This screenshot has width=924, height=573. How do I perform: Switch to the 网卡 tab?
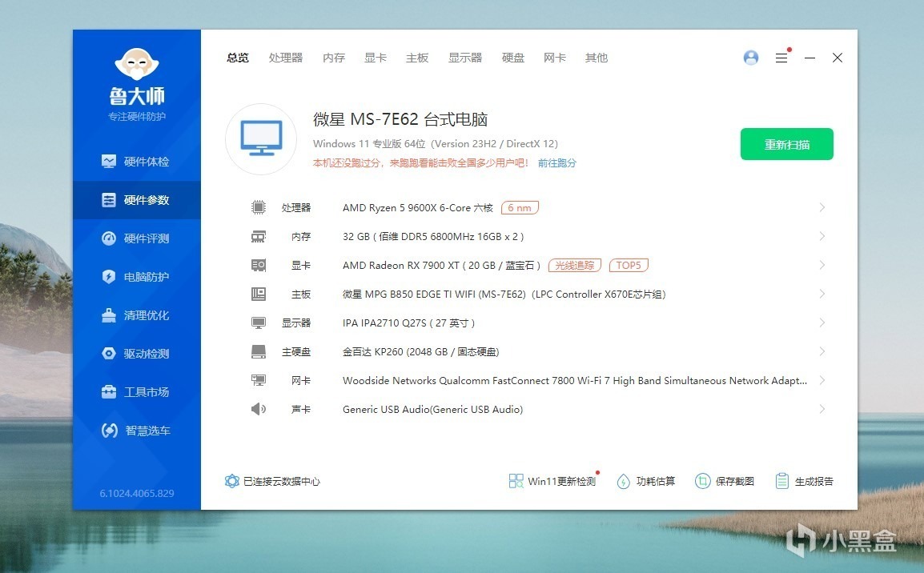tap(555, 58)
